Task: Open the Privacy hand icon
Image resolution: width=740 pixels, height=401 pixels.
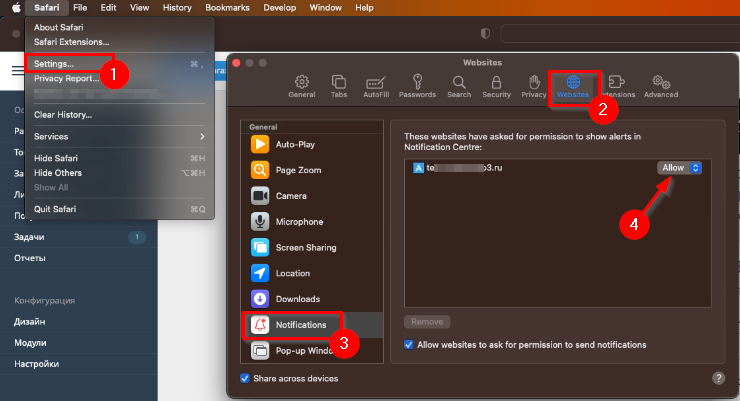Action: pos(534,84)
